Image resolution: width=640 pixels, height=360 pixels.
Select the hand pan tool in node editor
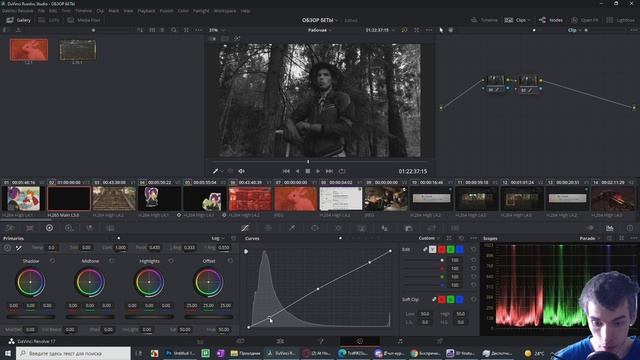(x=451, y=30)
